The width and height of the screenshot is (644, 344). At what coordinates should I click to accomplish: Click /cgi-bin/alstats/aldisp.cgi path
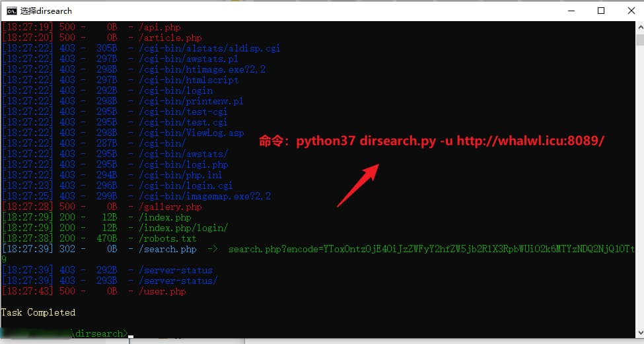pos(209,48)
